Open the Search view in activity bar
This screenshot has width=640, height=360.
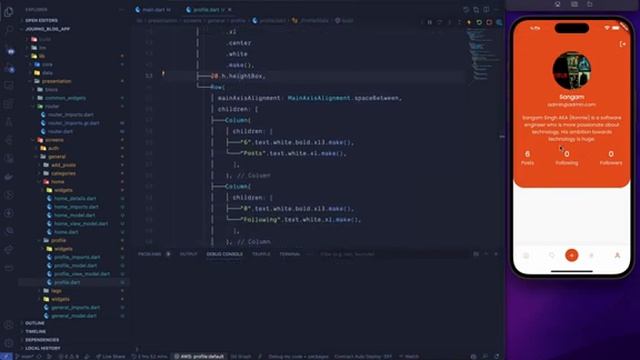(x=9, y=29)
